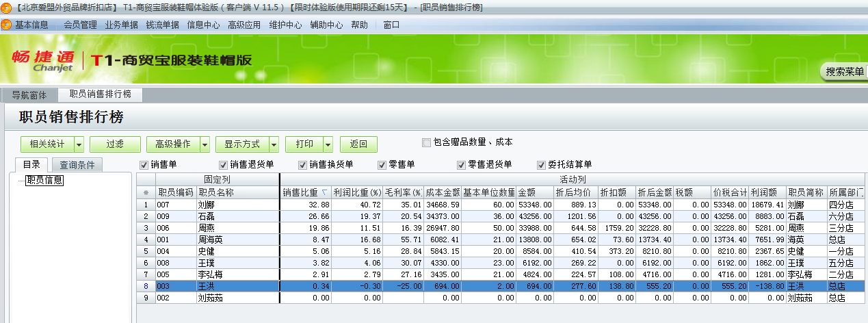The height and width of the screenshot is (323, 868).
Task: Click the 高级操作 button
Action: point(173,144)
